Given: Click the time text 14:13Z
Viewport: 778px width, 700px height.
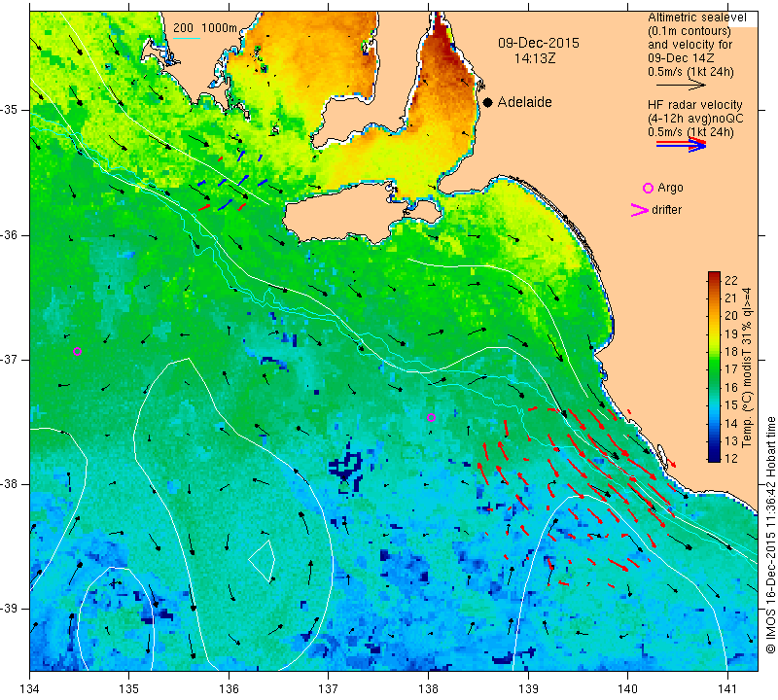Looking at the screenshot, I should (534, 58).
